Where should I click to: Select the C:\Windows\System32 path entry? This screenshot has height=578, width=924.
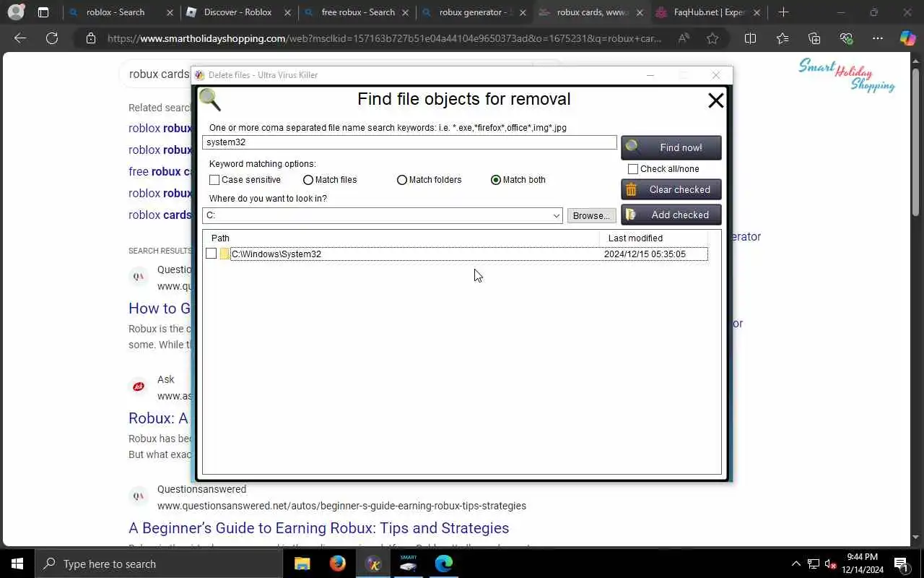(x=276, y=254)
